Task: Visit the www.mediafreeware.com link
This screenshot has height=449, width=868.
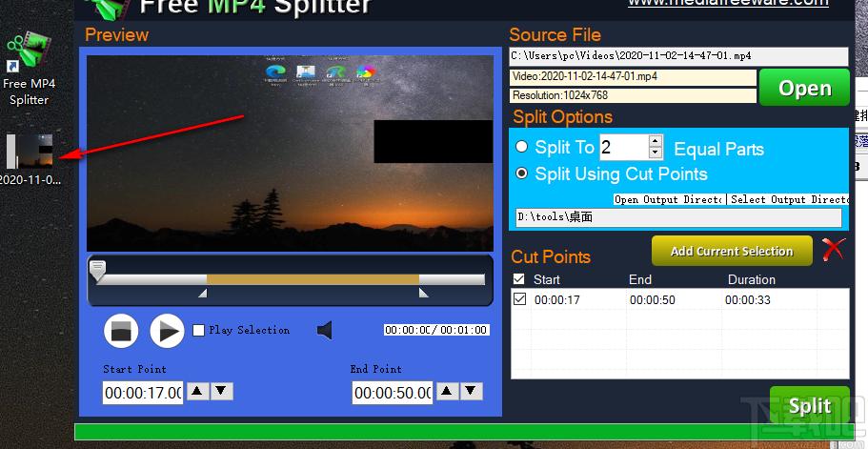Action: 729,3
